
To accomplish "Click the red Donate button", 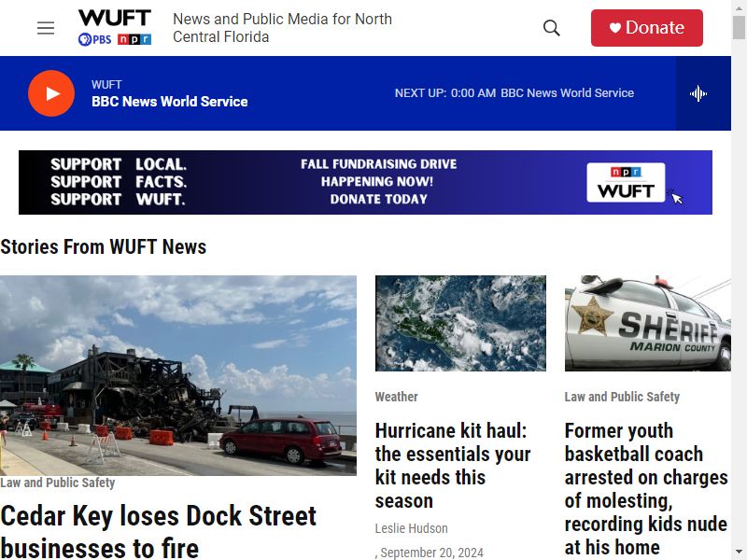I will pos(646,28).
